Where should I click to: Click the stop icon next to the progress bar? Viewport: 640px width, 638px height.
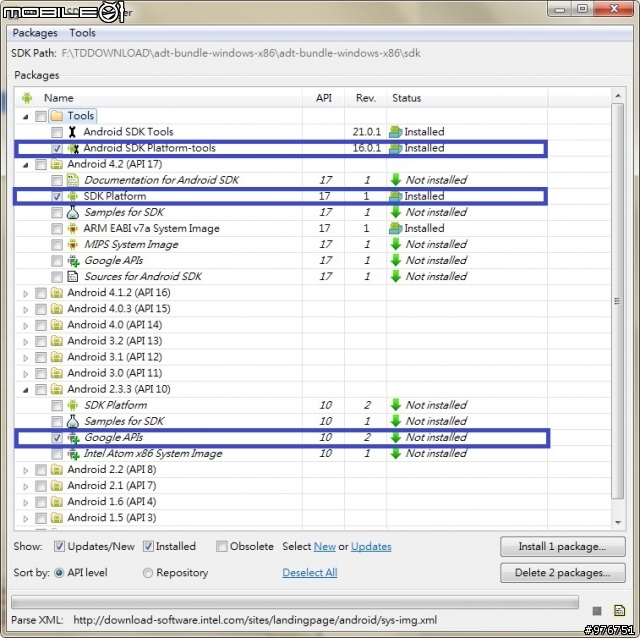(x=597, y=611)
